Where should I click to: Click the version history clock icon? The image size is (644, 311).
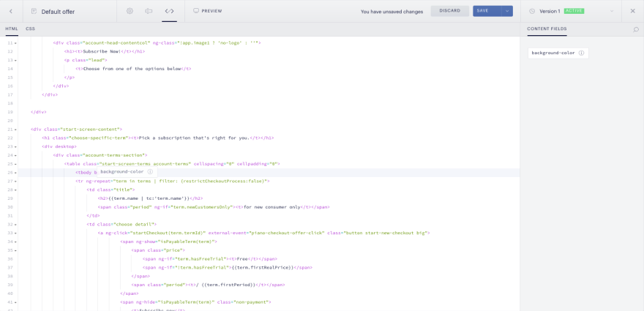pyautogui.click(x=532, y=11)
